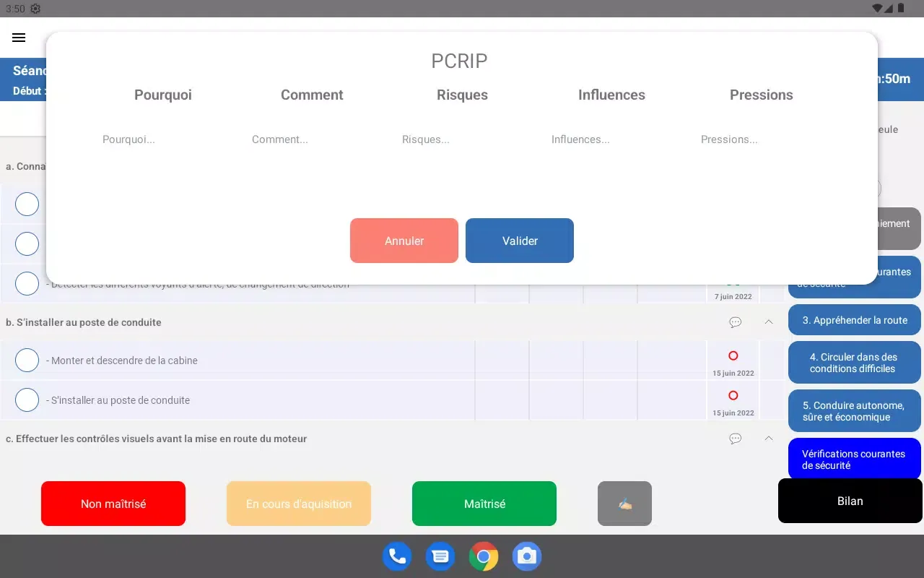The width and height of the screenshot is (924, 578).
Task: Select radio for Monter et descendre de la cabine
Action: 27,360
